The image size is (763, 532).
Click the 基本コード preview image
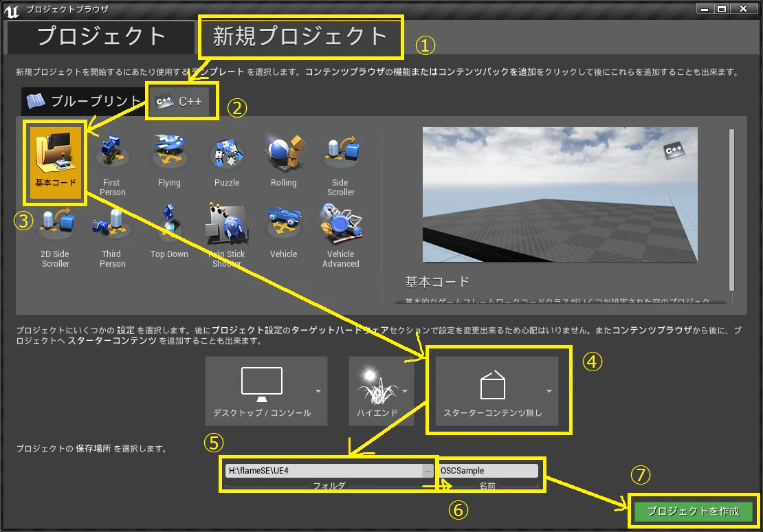560,195
